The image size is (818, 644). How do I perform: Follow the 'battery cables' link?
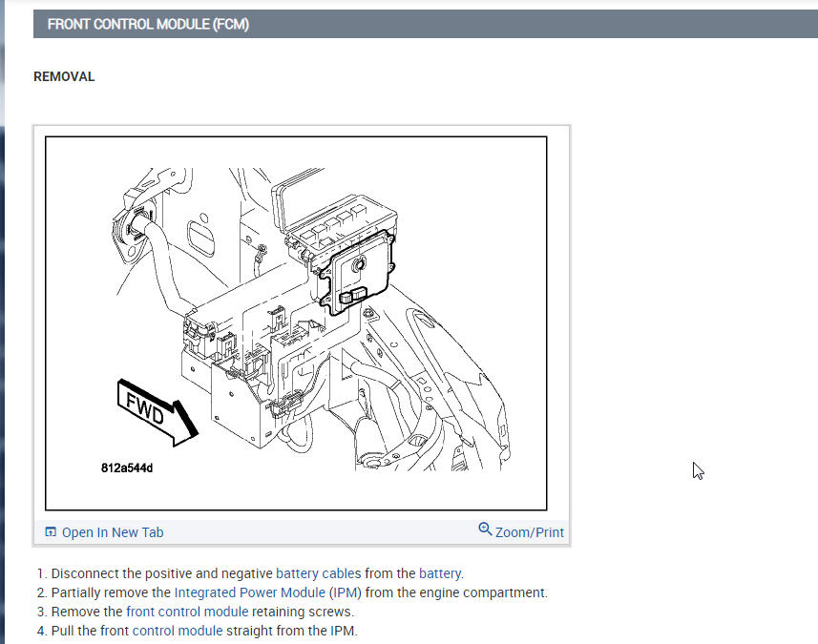[x=318, y=573]
